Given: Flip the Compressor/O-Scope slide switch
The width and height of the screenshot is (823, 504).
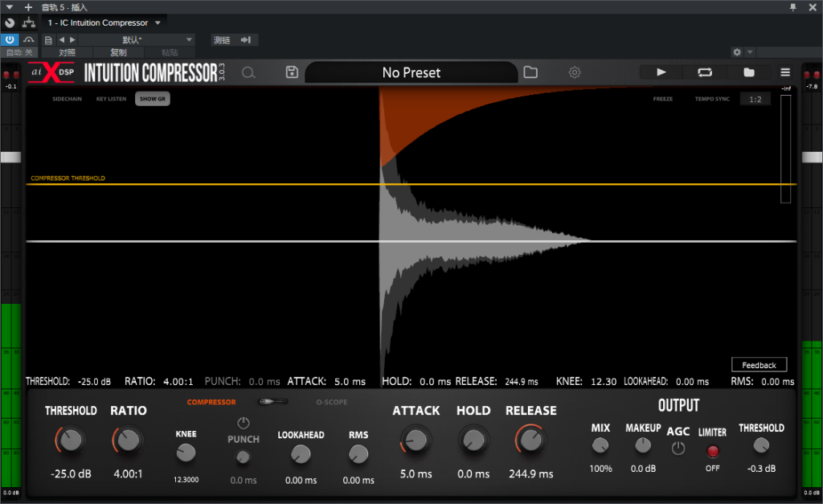Looking at the screenshot, I should (273, 402).
